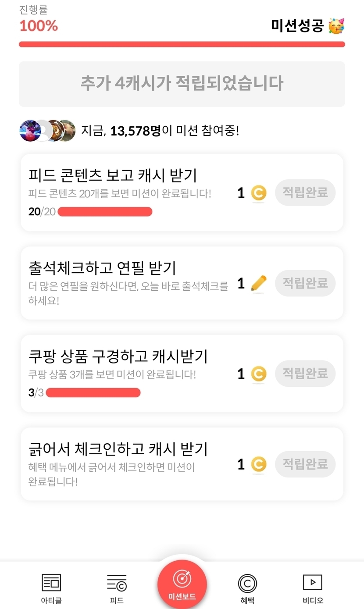Click the 3/3 쿠팡 progress bar
The width and height of the screenshot is (364, 609).
click(x=93, y=392)
